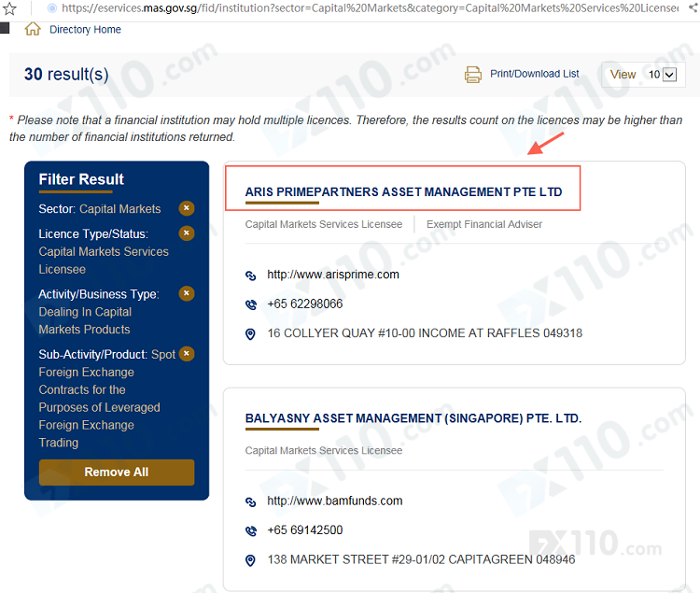Open Directory Home link
The height and width of the screenshot is (593, 700).
(x=85, y=30)
